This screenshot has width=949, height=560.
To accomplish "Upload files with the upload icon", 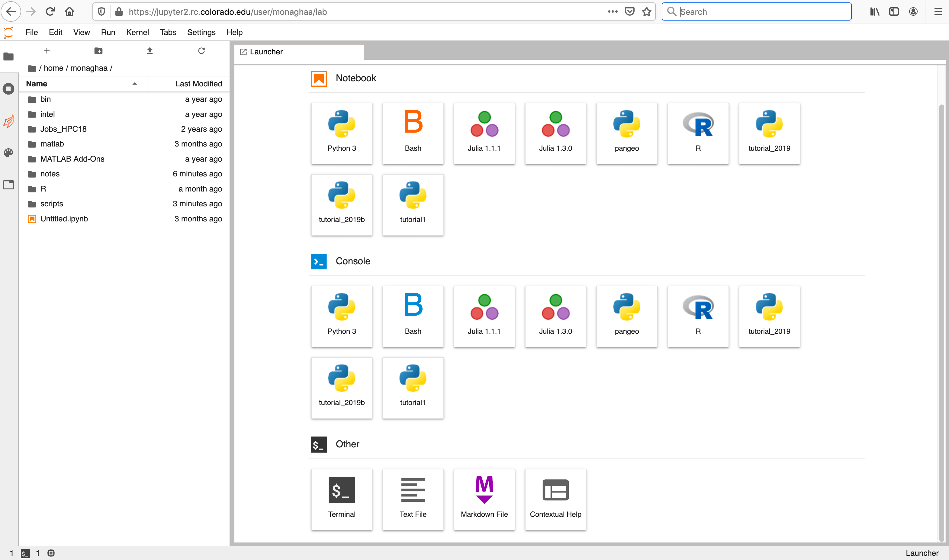I will click(x=150, y=50).
